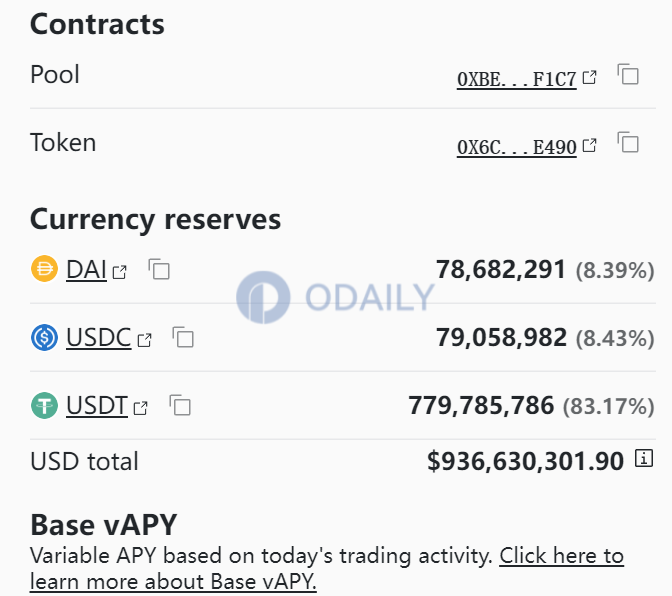Open Pool address 0XBE...F1C7 link
Screen dimensions: 672x596
pyautogui.click(x=516, y=80)
